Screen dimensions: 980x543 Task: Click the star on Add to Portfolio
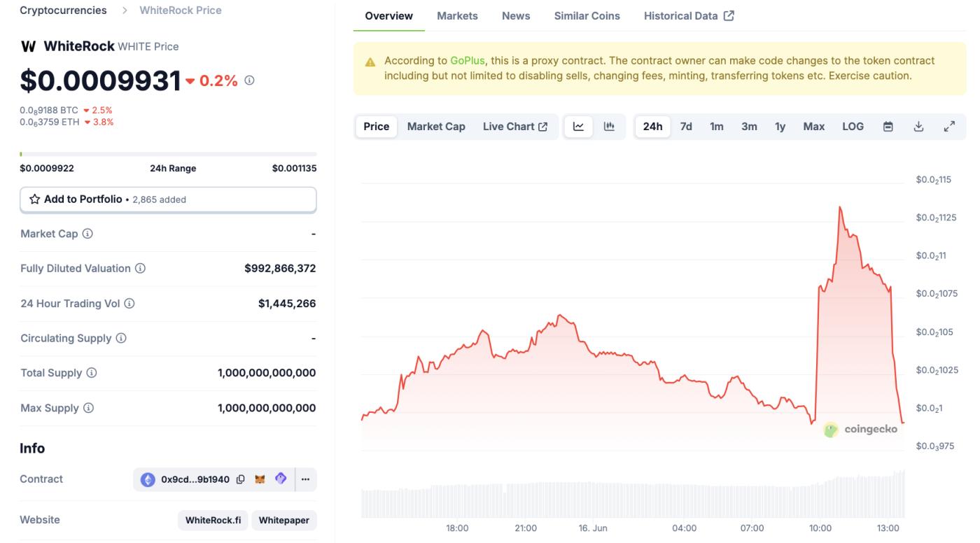tap(35, 199)
